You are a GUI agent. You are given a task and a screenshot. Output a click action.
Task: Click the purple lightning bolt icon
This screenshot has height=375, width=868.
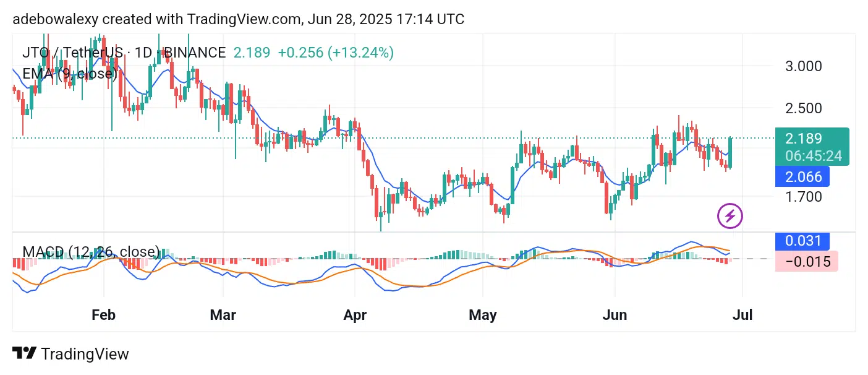[x=730, y=216]
